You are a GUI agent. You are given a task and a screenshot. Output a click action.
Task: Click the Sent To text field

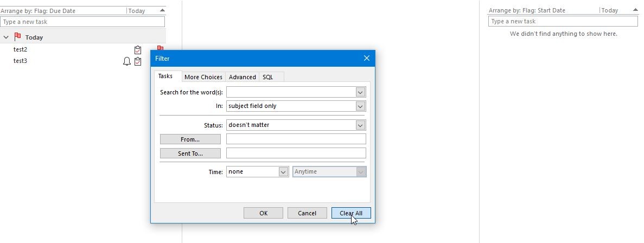[296, 153]
